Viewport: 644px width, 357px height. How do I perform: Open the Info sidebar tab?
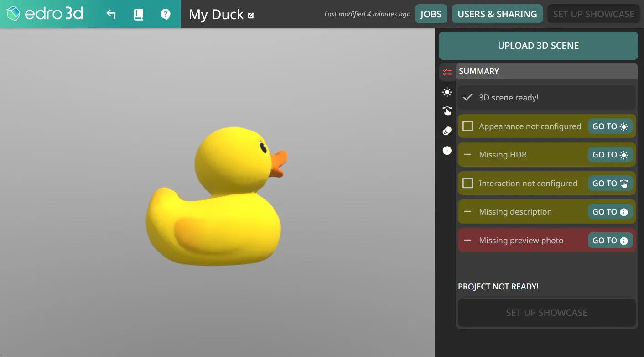[x=447, y=150]
